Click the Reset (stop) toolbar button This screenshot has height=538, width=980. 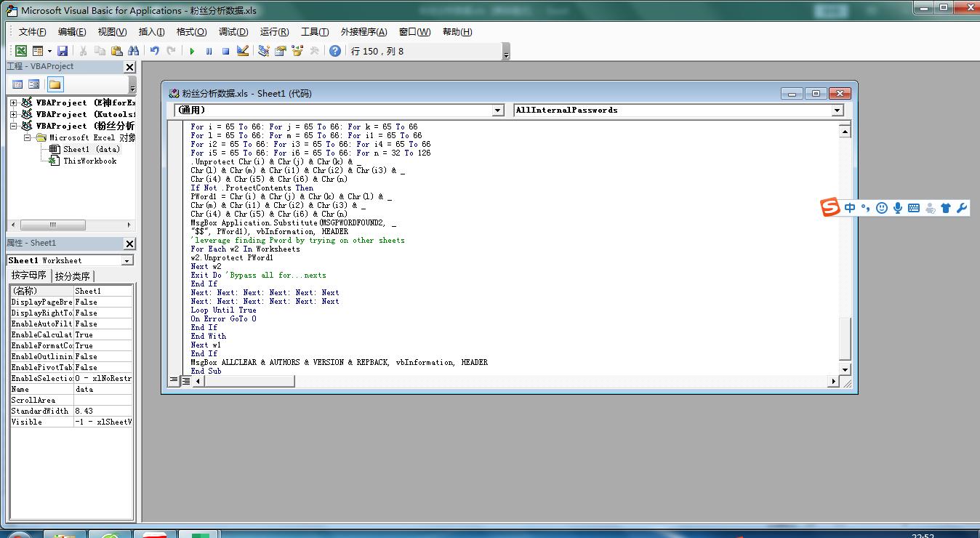click(x=225, y=51)
